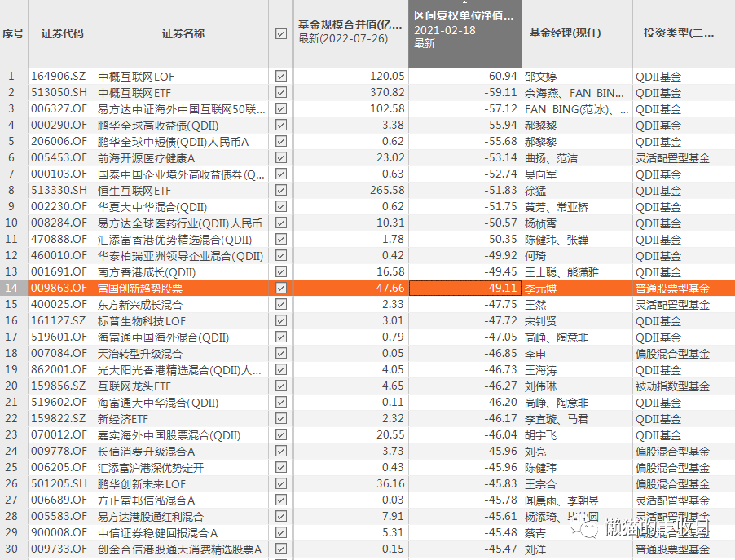Toggle checkbox for 恒生互联网ETF row
The width and height of the screenshot is (735, 560).
[281, 190]
